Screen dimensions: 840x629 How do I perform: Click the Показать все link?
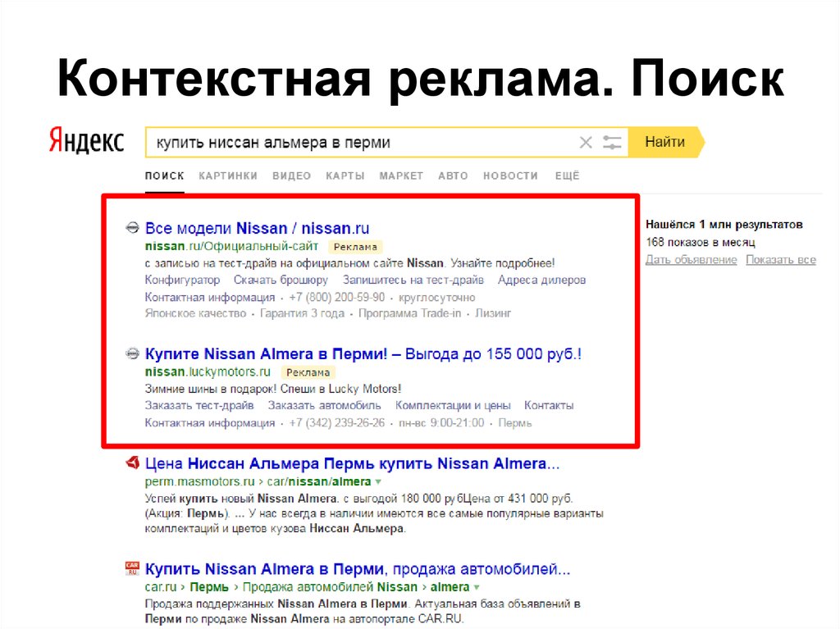(780, 260)
